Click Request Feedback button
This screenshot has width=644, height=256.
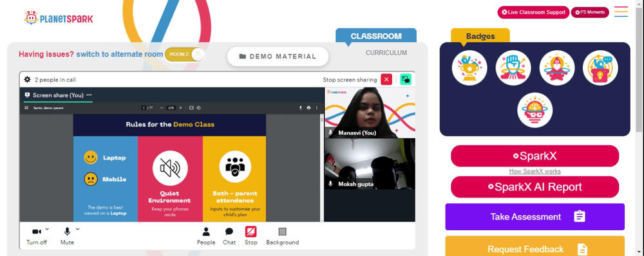click(535, 246)
